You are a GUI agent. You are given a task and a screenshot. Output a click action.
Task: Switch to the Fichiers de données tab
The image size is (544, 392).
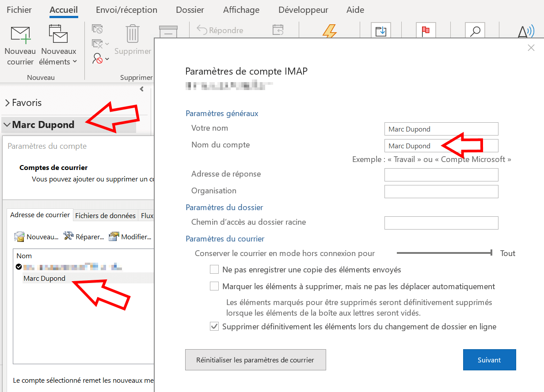point(105,215)
